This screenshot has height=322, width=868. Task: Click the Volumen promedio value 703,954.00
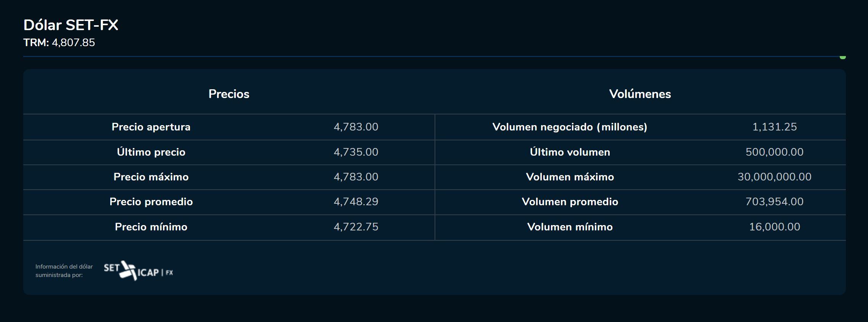(x=775, y=202)
